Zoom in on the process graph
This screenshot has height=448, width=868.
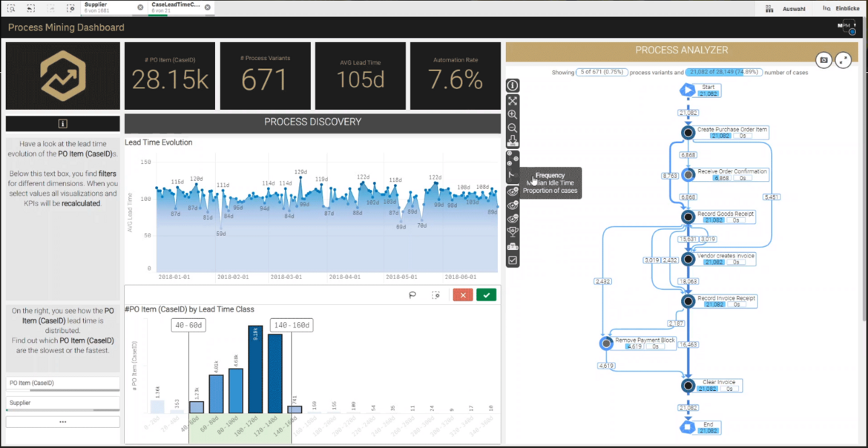coord(513,115)
